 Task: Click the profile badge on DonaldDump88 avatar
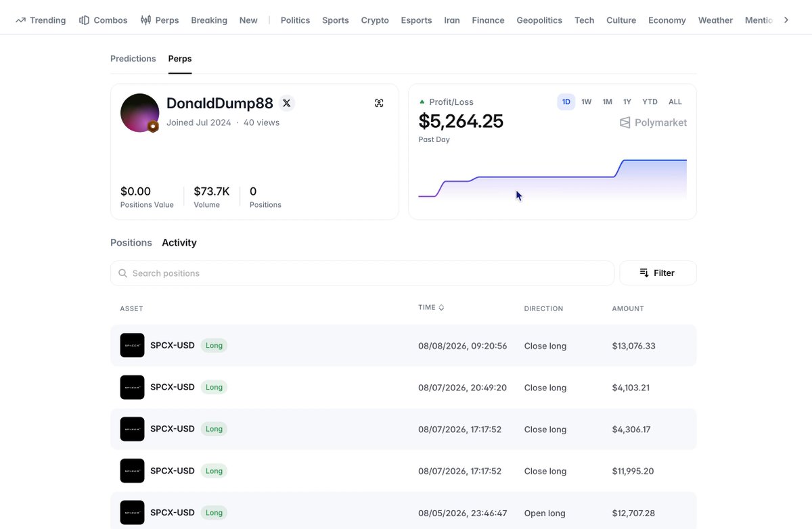[x=153, y=127]
